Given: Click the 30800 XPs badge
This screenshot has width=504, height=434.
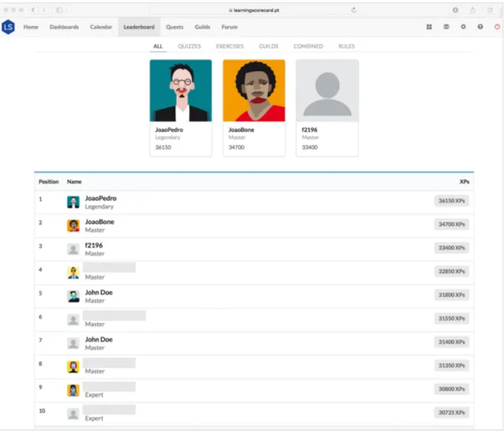Looking at the screenshot, I should [452, 389].
